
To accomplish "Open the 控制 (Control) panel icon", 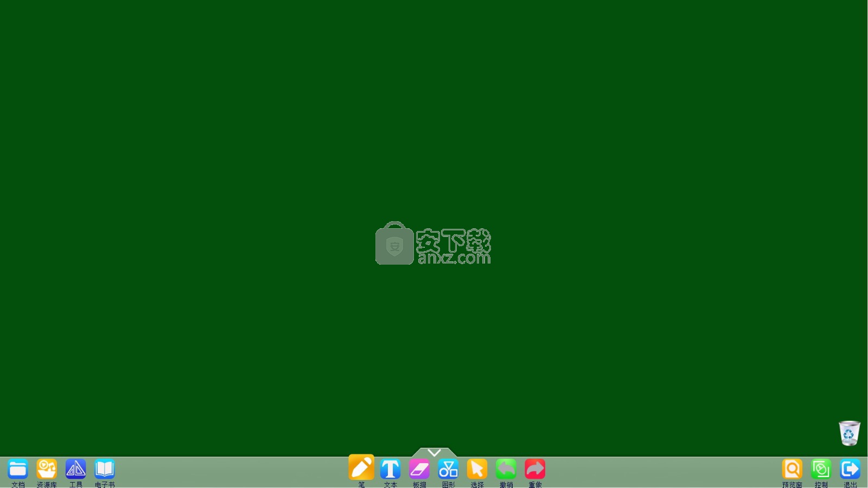I will tap(821, 470).
